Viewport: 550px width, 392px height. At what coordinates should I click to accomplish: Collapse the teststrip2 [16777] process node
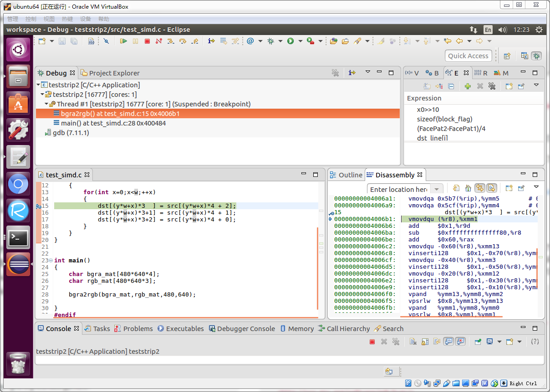tap(42, 95)
